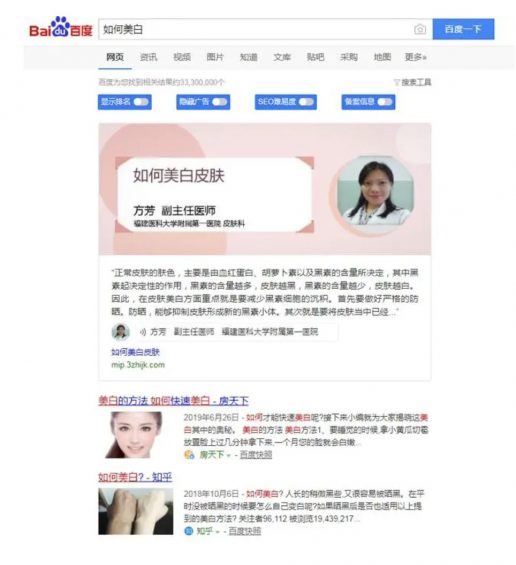This screenshot has width=516, height=565.
Task: Click the 房天下 source icon
Action: pyautogui.click(x=189, y=455)
